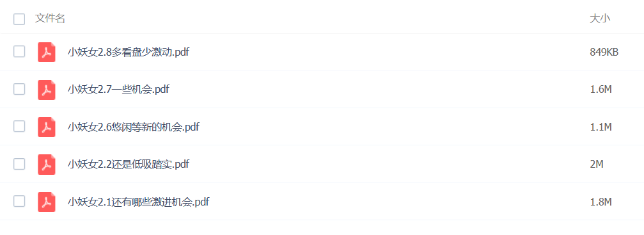Mark the checkbox for 小妖女2.6悠闲等新的机会.pdf

[x=19, y=126]
